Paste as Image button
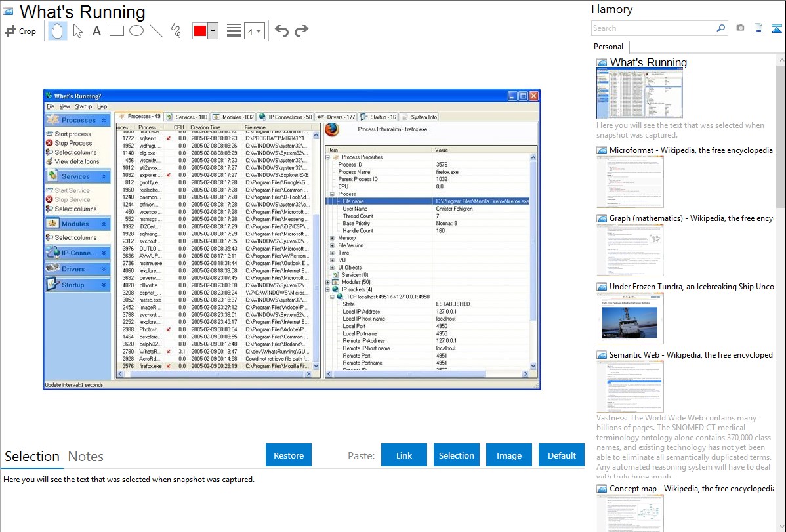Image resolution: width=786 pixels, height=532 pixels. click(x=508, y=455)
